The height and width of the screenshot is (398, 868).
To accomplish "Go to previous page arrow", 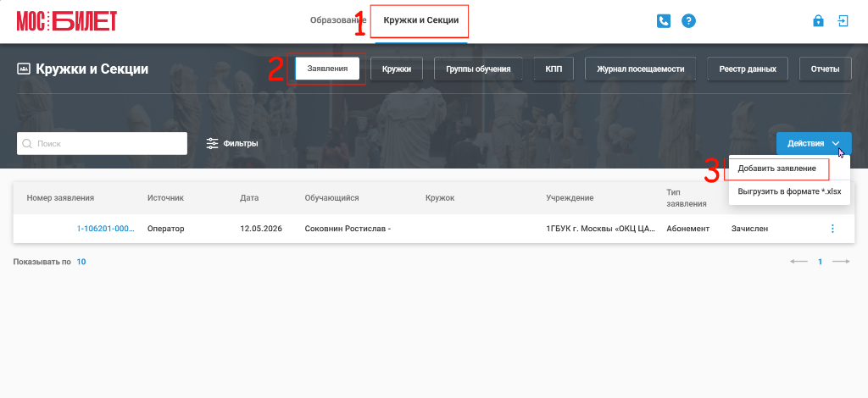I will pyautogui.click(x=798, y=262).
